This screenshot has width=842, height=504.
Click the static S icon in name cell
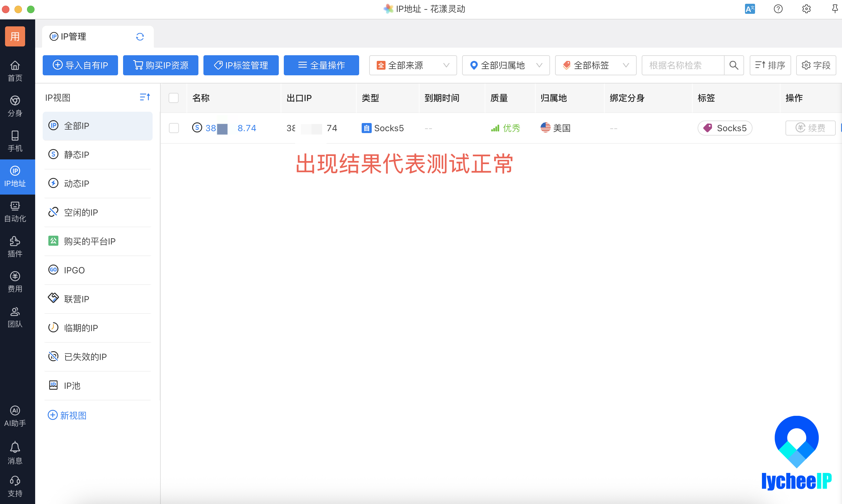[x=197, y=128]
